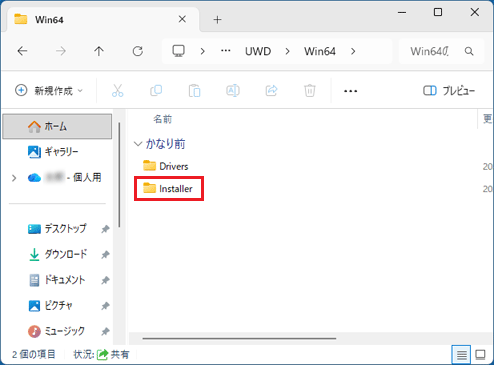This screenshot has height=365, width=494.
Task: Close the Win64 tab
Action: coord(182,19)
